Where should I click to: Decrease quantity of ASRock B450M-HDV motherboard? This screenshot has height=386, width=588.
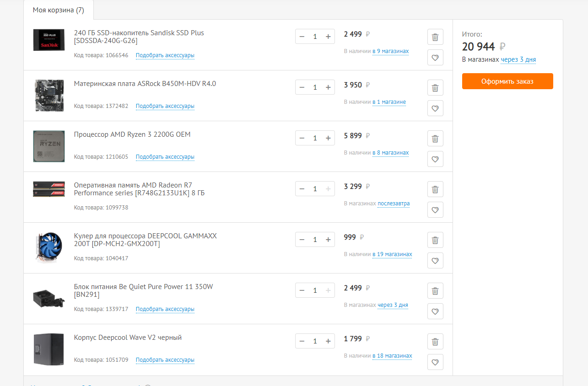(x=302, y=87)
